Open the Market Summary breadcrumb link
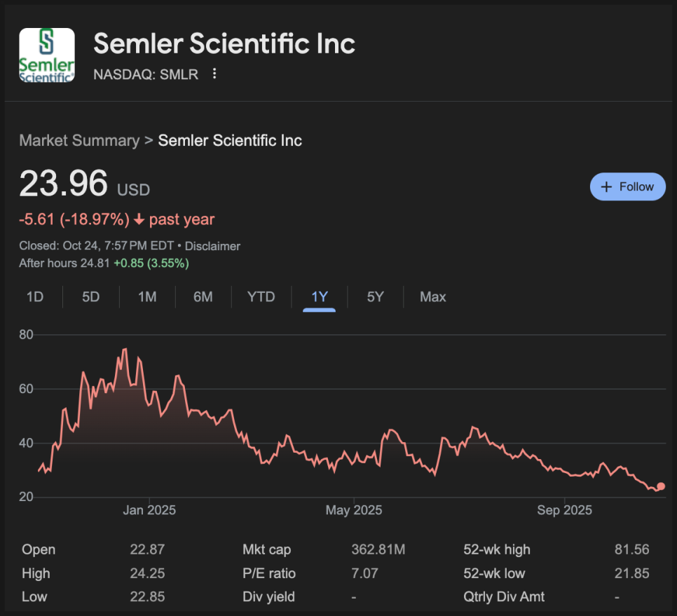 coord(79,140)
